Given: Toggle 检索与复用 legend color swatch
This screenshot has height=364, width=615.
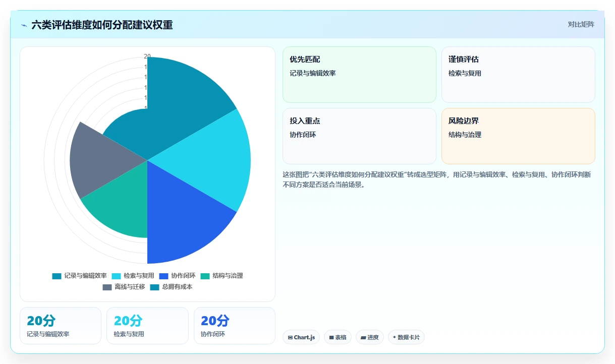Looking at the screenshot, I should point(116,276).
